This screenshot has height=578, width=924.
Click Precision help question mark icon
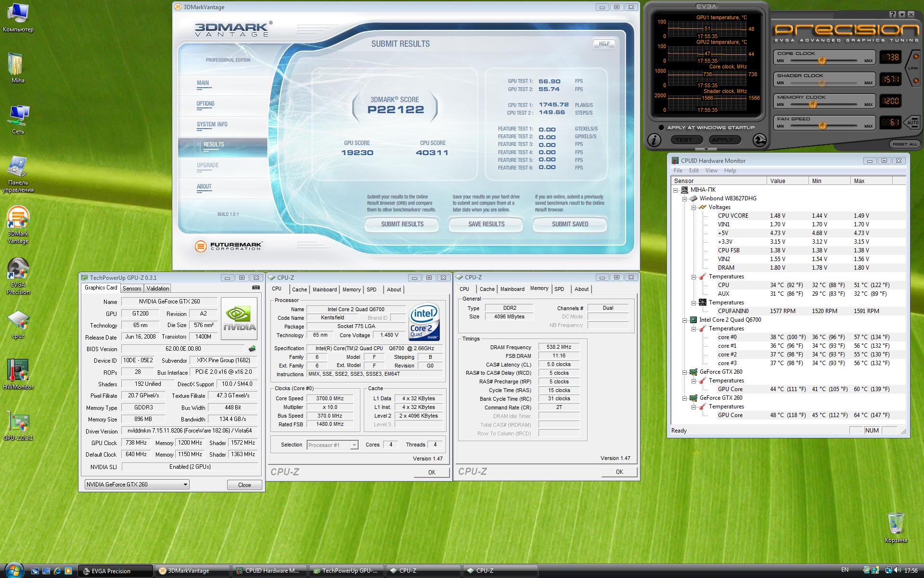[x=893, y=15]
